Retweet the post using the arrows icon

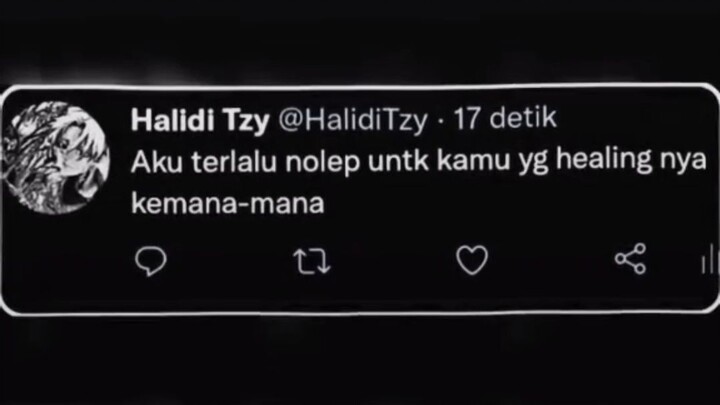coord(312,261)
